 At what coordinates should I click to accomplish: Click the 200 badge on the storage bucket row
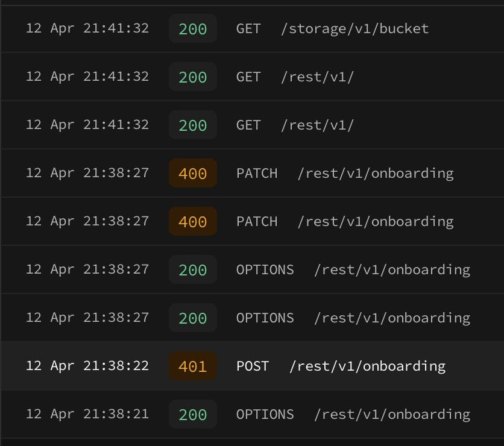coord(192,29)
